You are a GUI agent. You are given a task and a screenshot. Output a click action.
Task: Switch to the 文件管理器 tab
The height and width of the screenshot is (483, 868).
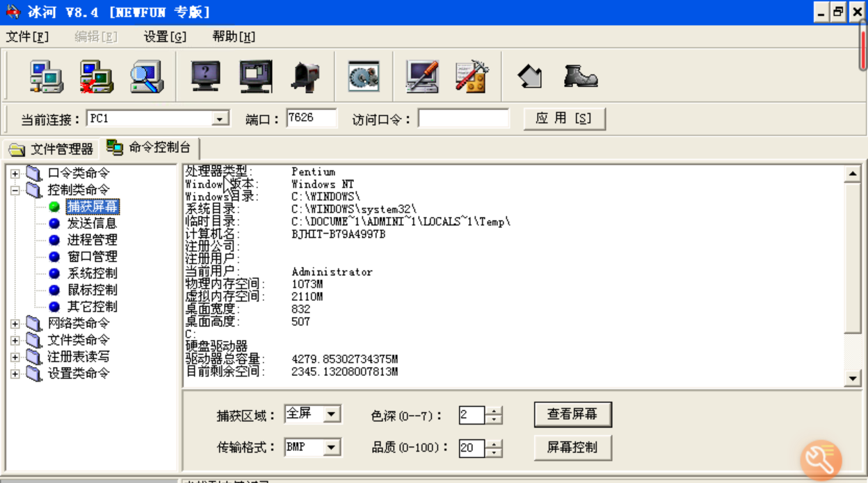point(51,149)
